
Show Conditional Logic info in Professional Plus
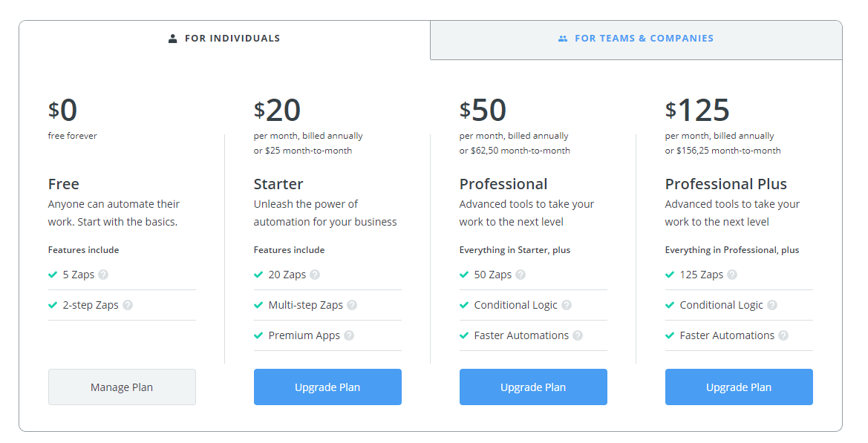tap(772, 305)
